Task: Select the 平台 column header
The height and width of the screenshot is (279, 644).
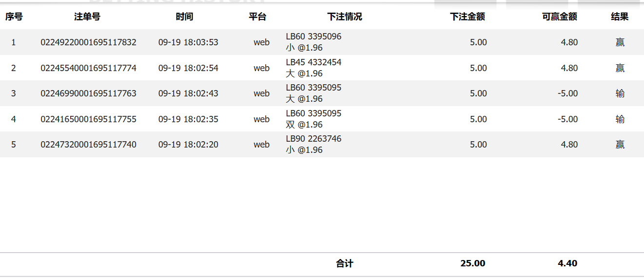Action: coord(257,17)
